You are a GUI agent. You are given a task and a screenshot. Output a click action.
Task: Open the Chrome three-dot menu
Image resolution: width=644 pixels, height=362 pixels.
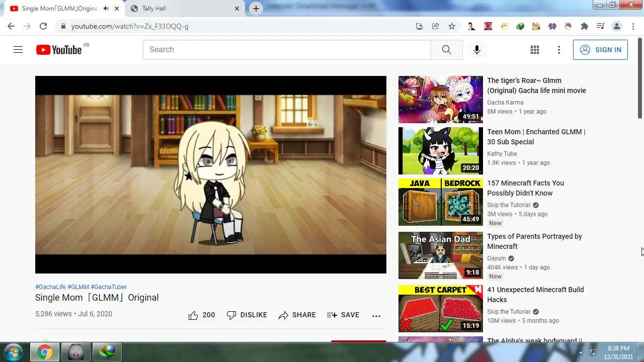click(632, 26)
